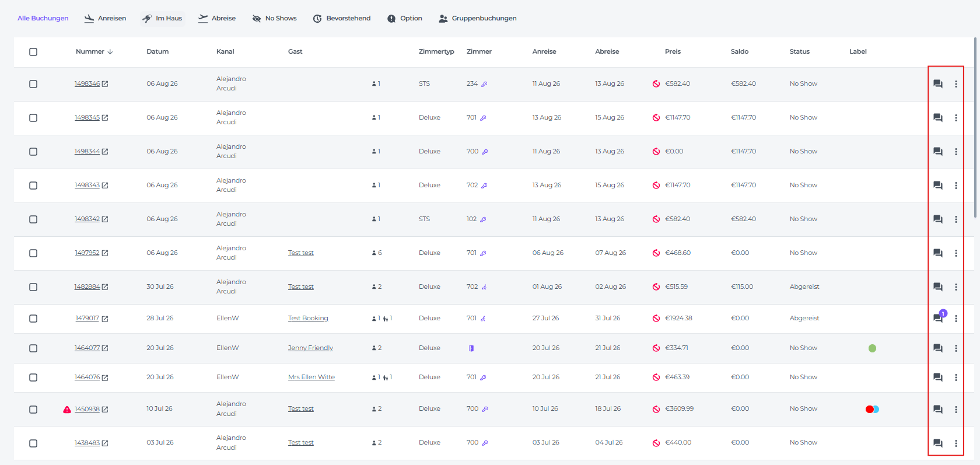Click the warning triangle beside booking 1450938
Viewport: 980px width, 465px height.
point(67,410)
